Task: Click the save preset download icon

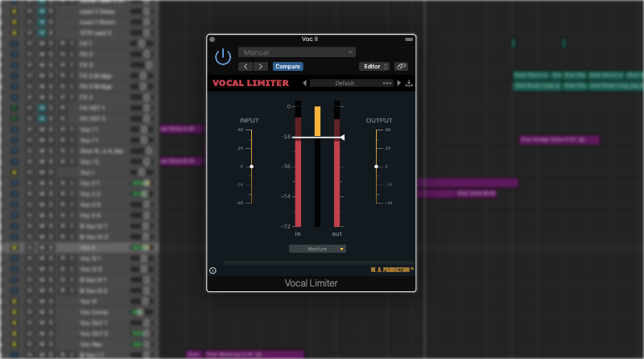Action: [x=409, y=83]
